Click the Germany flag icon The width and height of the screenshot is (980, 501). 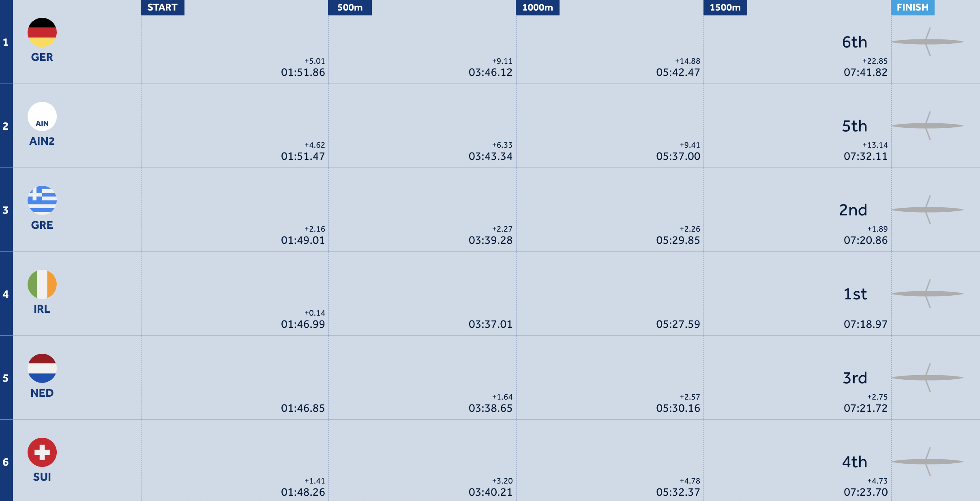[42, 32]
